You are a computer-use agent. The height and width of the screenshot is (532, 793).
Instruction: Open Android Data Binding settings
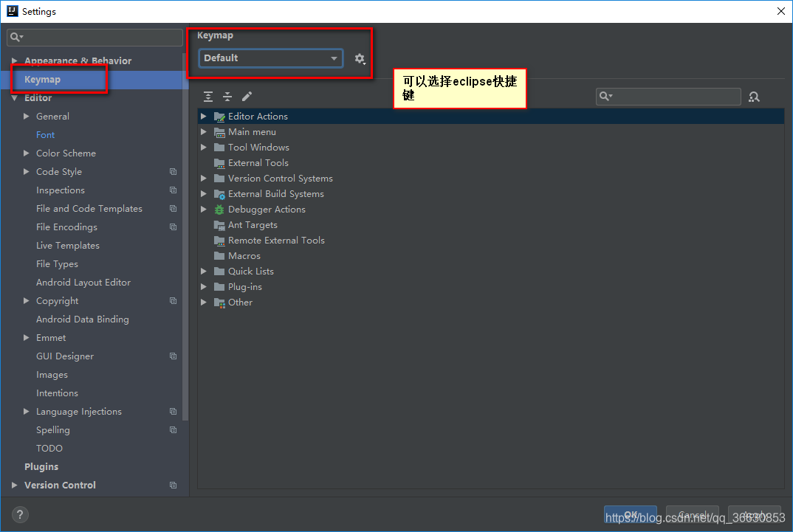point(82,319)
